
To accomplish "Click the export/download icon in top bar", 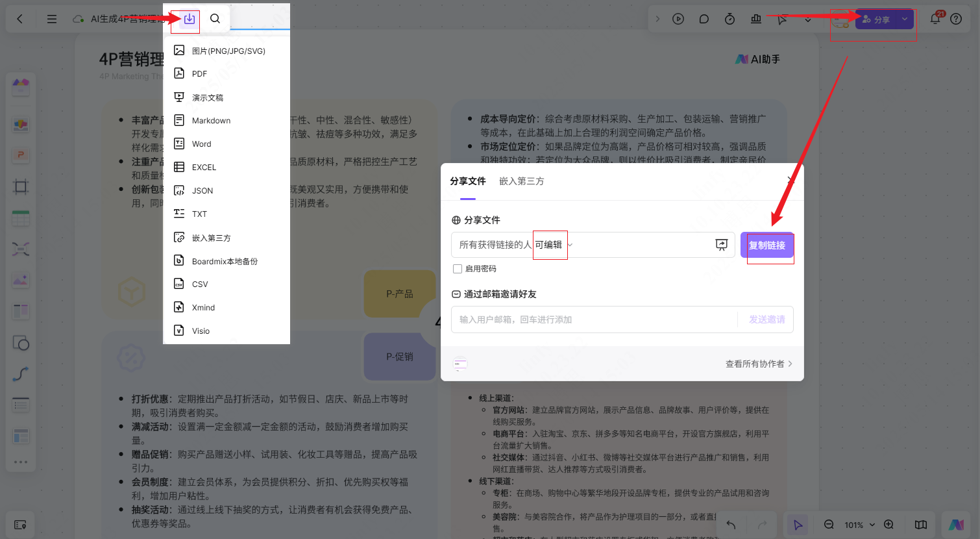I will pos(189,19).
